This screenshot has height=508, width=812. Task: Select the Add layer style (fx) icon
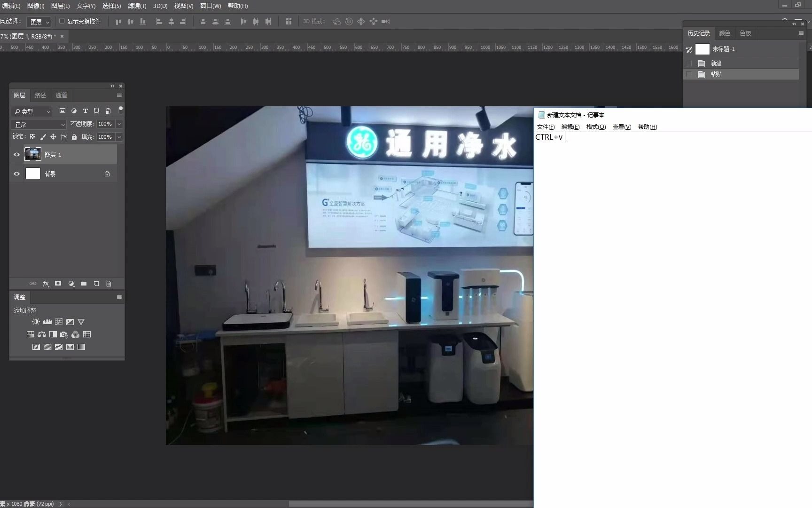click(x=46, y=284)
